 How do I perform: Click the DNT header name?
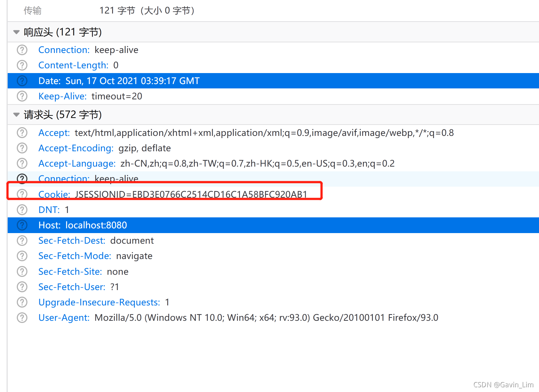pyautogui.click(x=49, y=210)
